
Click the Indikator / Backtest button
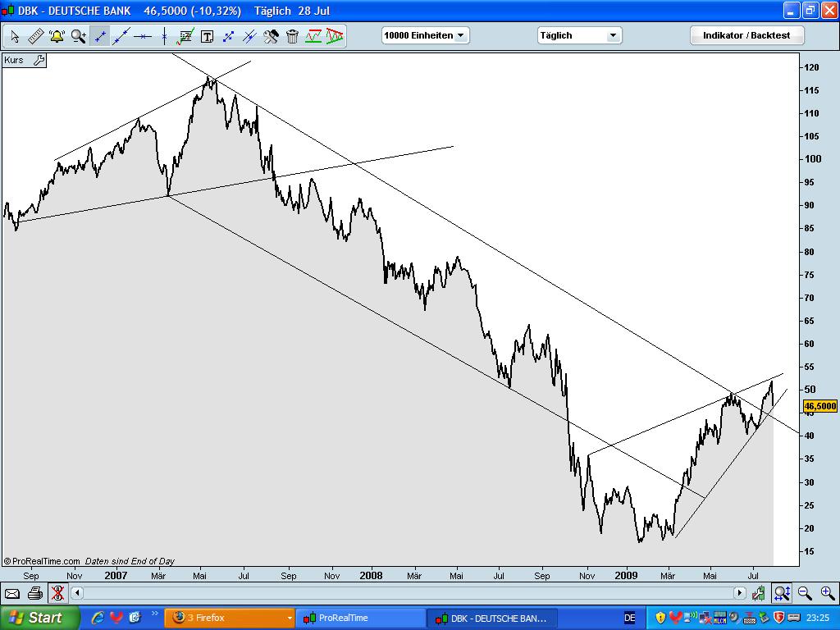click(746, 35)
